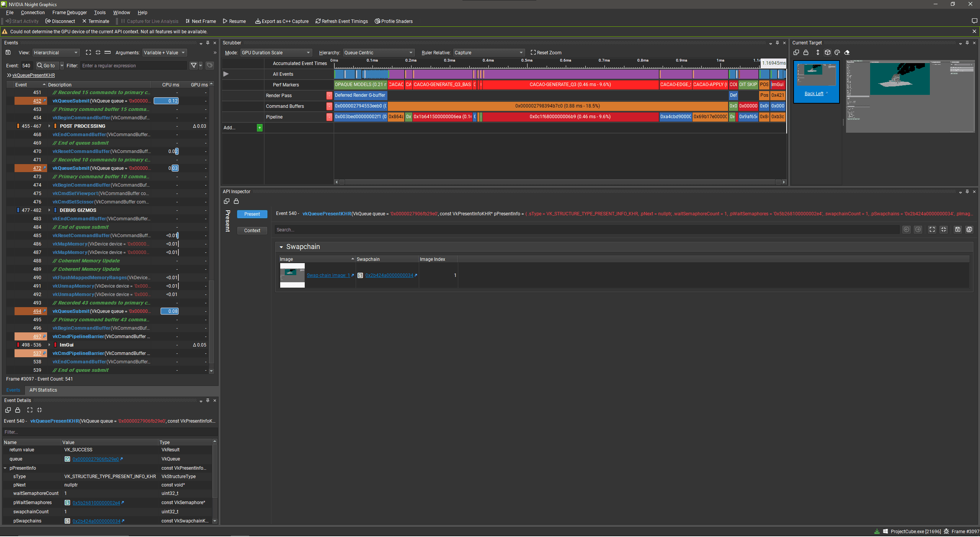Open the Swap chain image 1 link

coord(328,275)
